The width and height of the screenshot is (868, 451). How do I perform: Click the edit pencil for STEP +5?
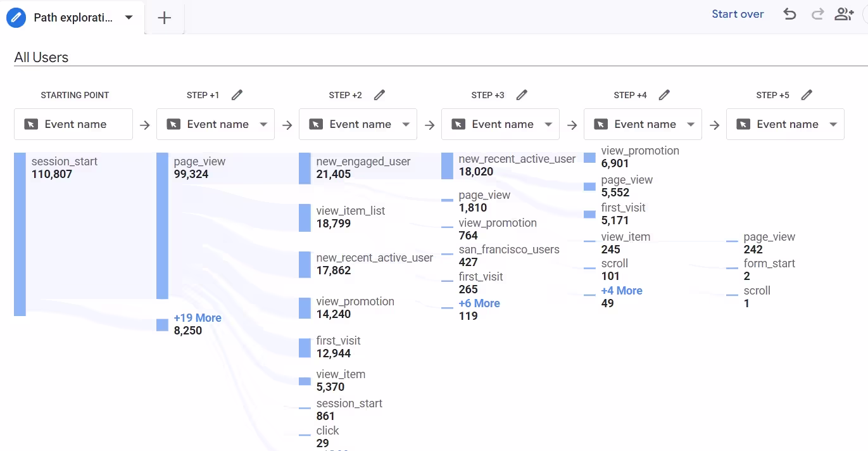807,94
